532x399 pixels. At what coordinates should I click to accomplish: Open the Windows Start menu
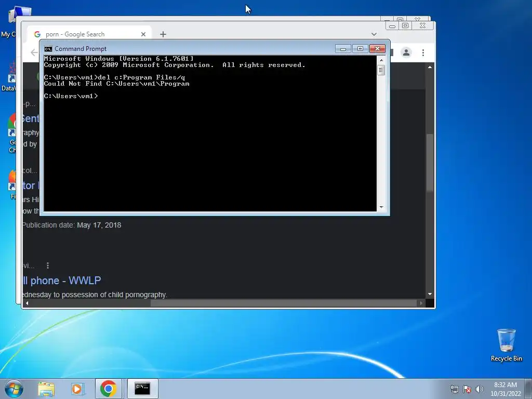click(14, 389)
